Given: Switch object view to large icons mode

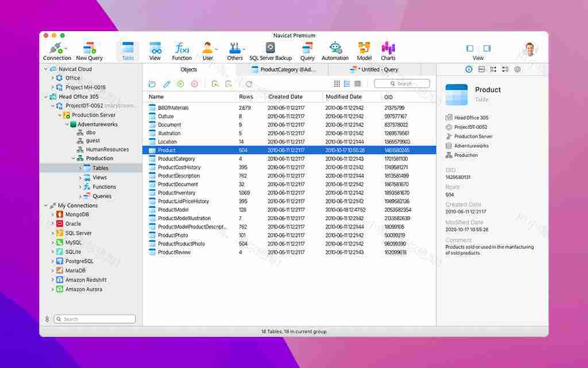Looking at the screenshot, I should 337,83.
